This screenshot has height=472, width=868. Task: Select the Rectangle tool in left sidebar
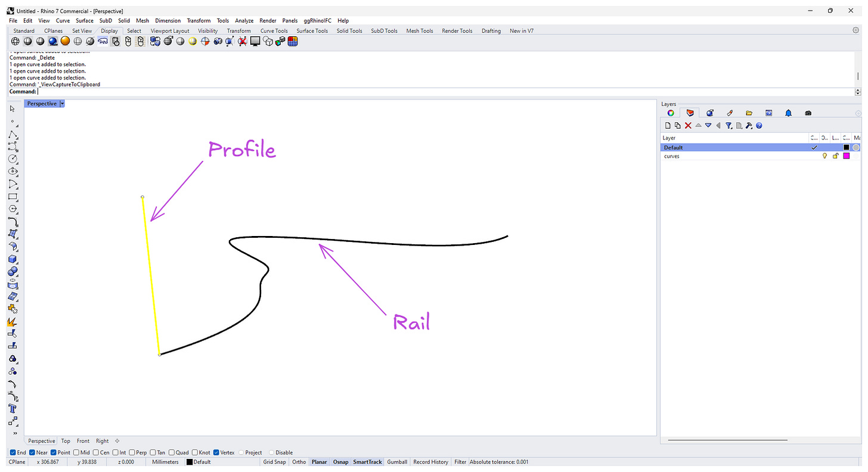coord(13,197)
